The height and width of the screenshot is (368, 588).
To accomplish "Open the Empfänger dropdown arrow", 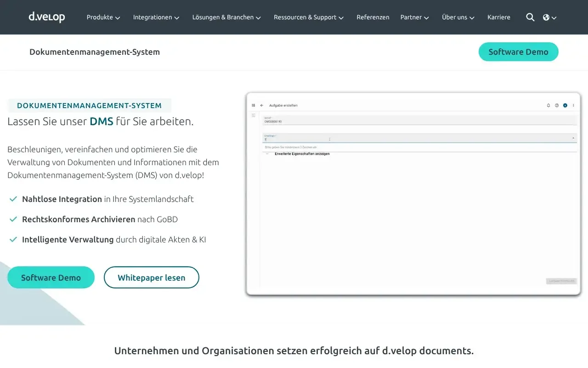I will point(573,138).
